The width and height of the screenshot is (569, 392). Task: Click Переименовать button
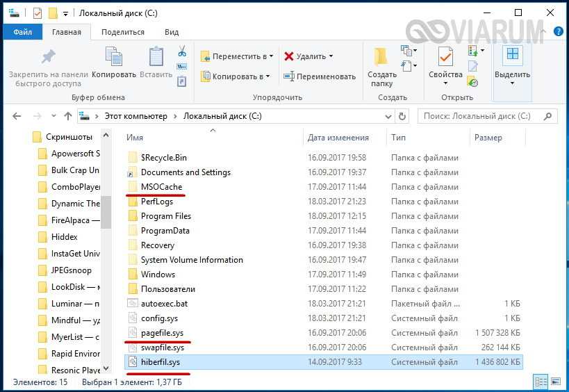320,76
